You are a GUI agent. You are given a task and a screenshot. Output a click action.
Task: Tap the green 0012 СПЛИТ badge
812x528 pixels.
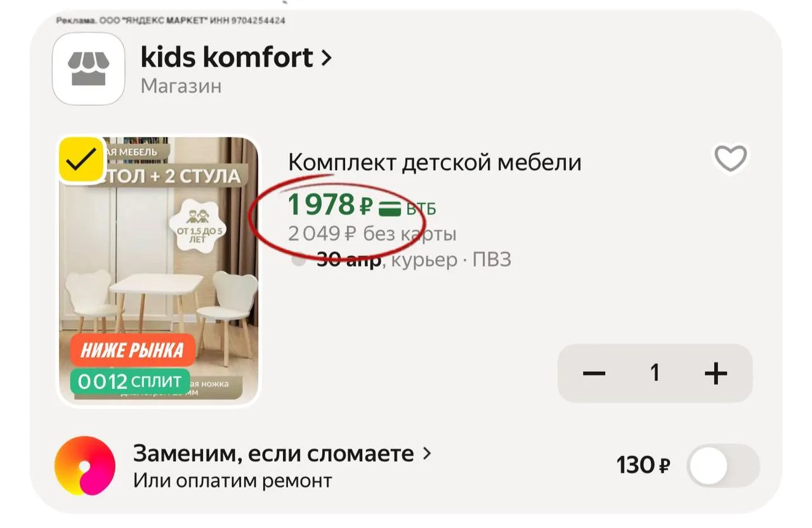click(130, 381)
